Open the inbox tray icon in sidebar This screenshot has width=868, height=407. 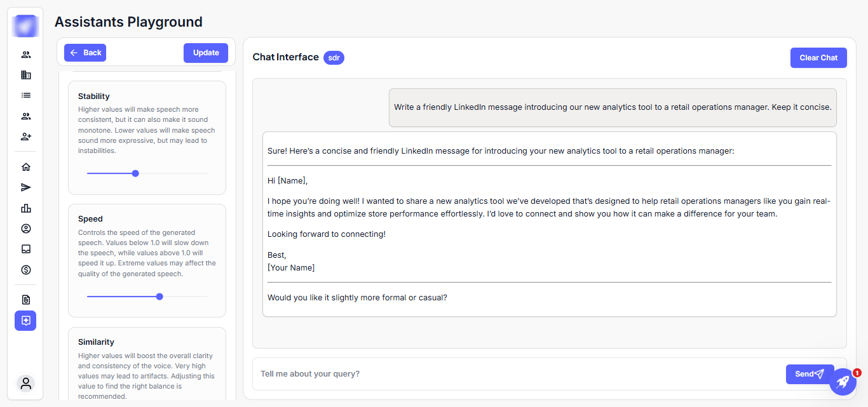(x=25, y=249)
